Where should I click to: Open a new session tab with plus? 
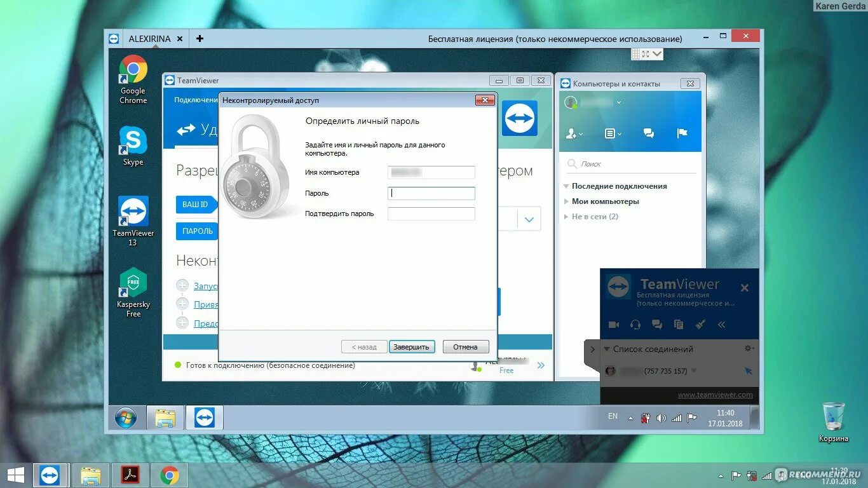[200, 39]
